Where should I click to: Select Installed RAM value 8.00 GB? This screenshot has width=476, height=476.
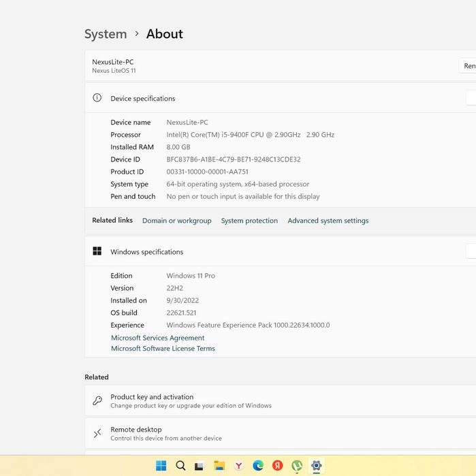pyautogui.click(x=178, y=147)
